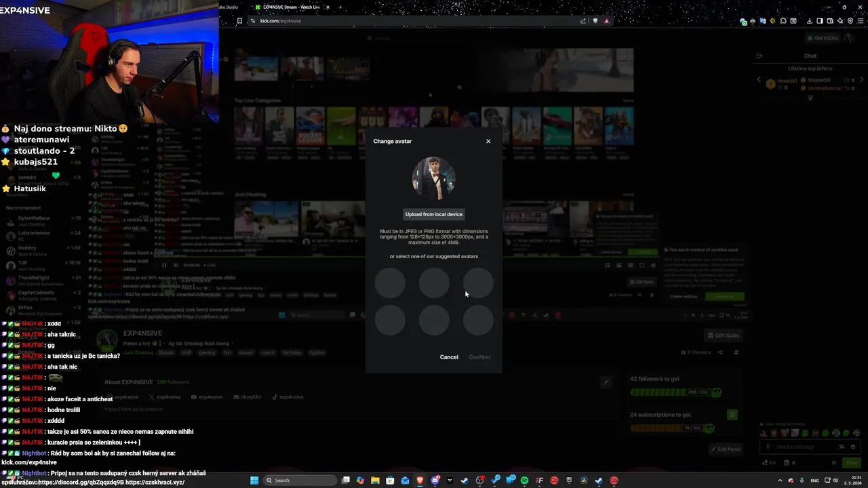Open File Explorer from the taskbar
868x488 pixels.
tap(375, 481)
